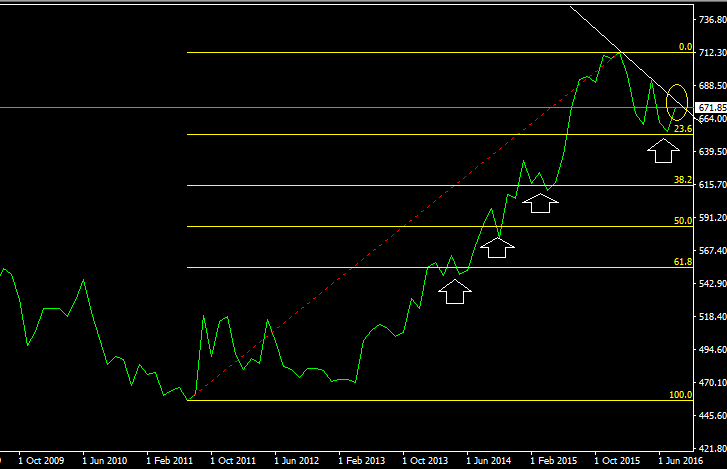Click the 688.50 price axis label
The height and width of the screenshot is (469, 727).
[x=713, y=86]
